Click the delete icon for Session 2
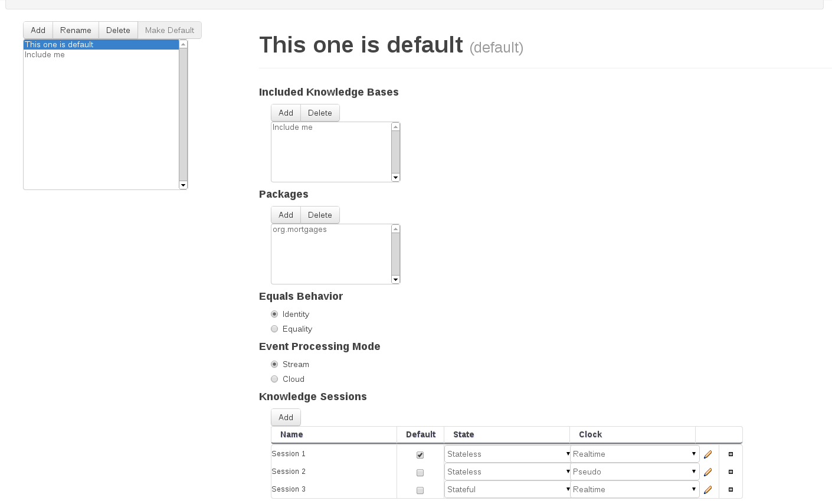The image size is (832, 504). [731, 472]
